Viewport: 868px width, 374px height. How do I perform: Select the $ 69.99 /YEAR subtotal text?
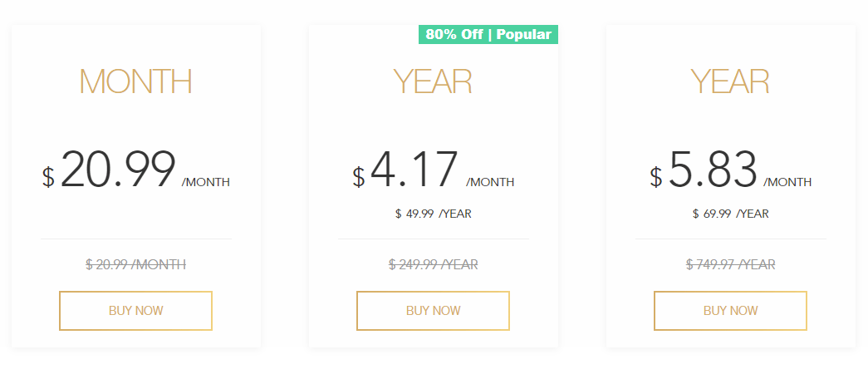(x=730, y=214)
